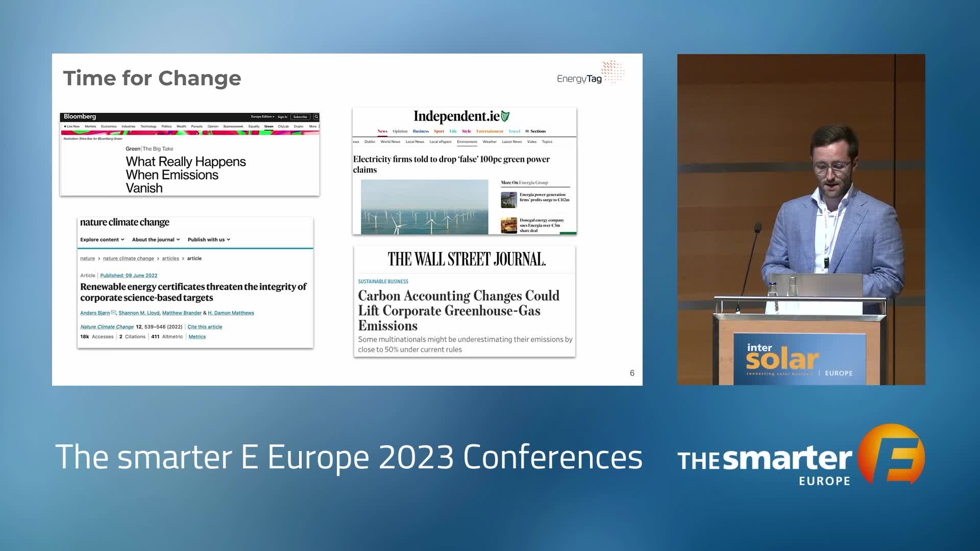
Task: Click the Sustainable Business section label
Action: 383,282
